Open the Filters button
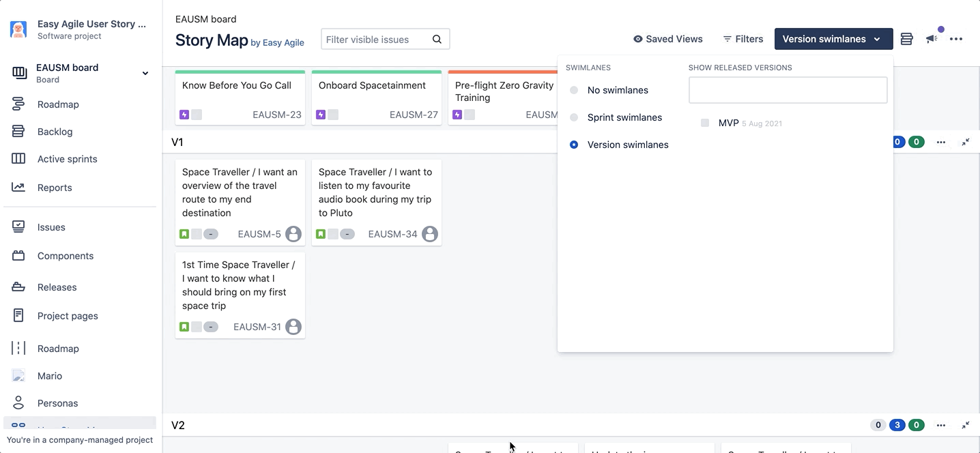 click(743, 39)
